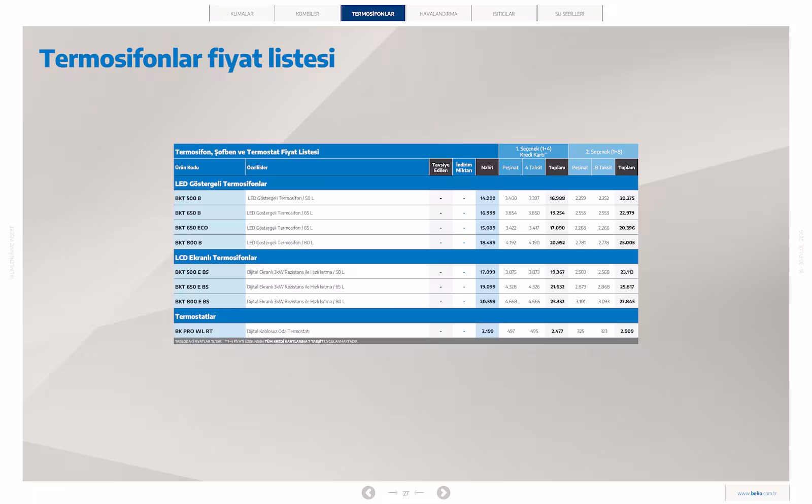Open the HAVALANDIRMA tab
Image resolution: width=812 pixels, height=504 pixels.
point(438,14)
